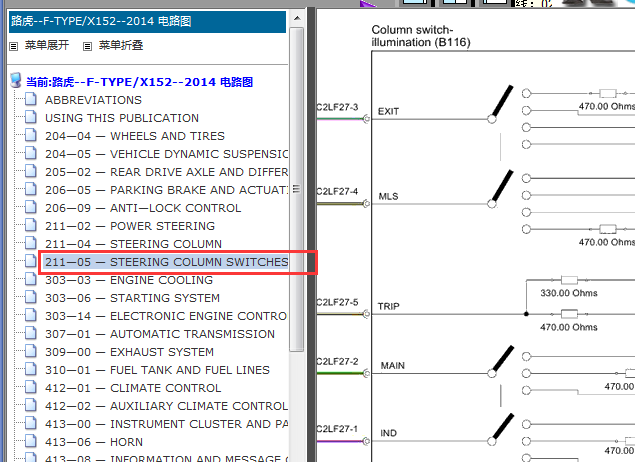Click the expand-menu list icon beside 菜单展开
This screenshot has width=635, height=462.
click(x=13, y=46)
